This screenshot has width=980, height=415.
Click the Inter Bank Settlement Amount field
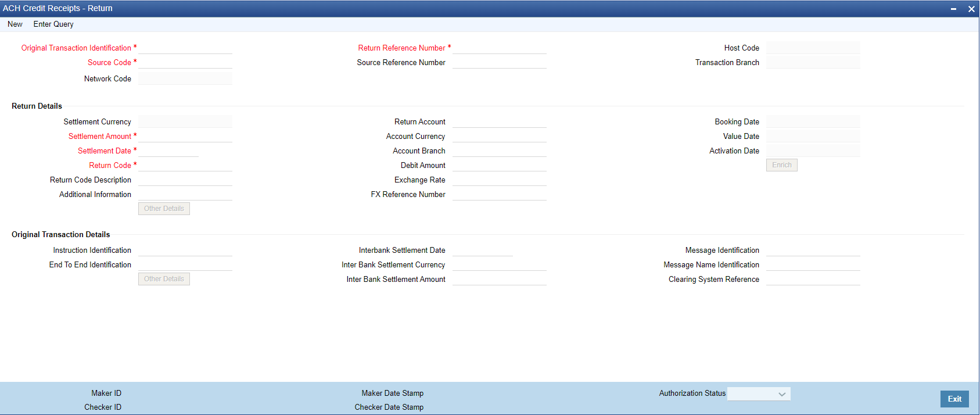pos(500,279)
